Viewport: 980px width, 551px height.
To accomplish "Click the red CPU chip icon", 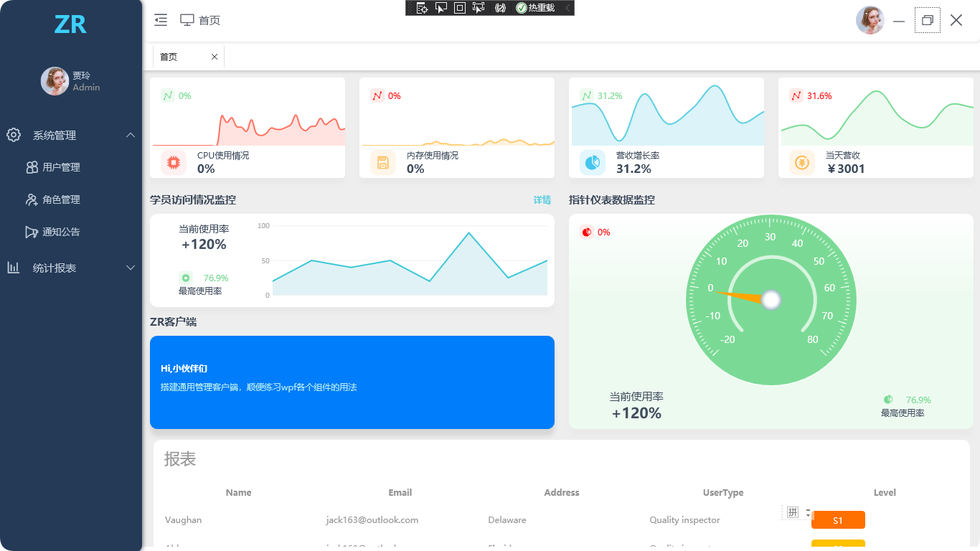I will click(173, 162).
